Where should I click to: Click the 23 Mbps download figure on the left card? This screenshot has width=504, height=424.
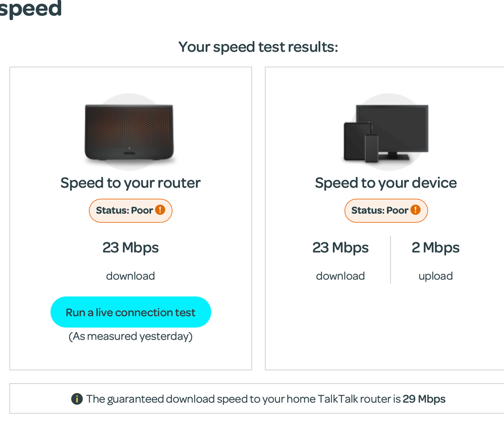(130, 247)
